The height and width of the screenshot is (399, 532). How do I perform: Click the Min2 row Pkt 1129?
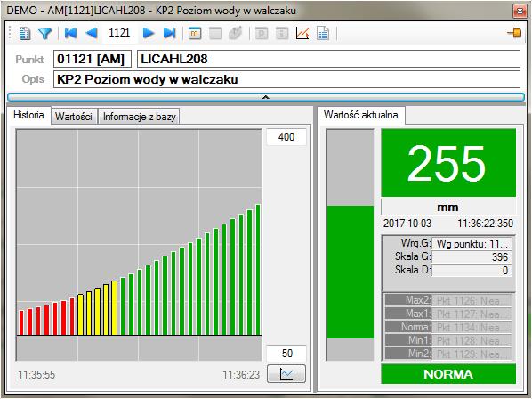pyautogui.click(x=448, y=354)
